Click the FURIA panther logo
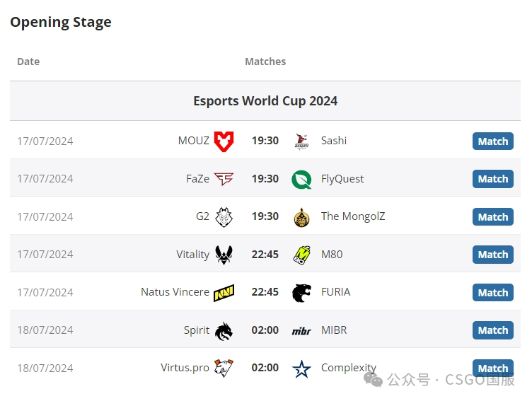This screenshot has width=532, height=401. click(x=301, y=293)
